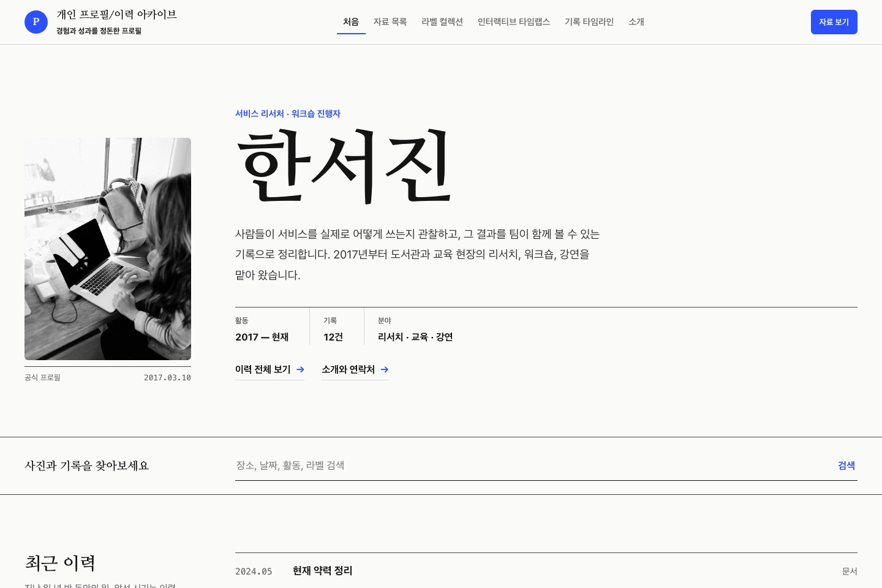The image size is (882, 588).
Task: Open 인터랙티브 타임랩스 page
Action: coord(514,22)
